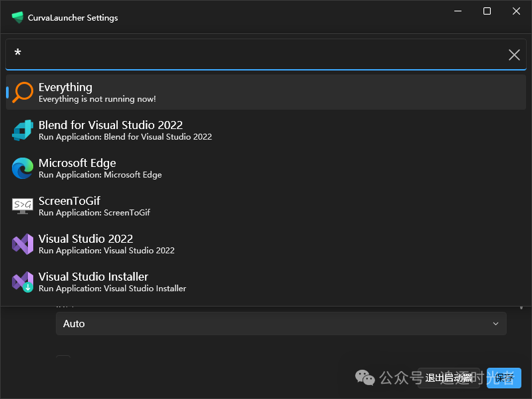Screen dimensions: 532x399
Task: Clear the search box with the X
Action: [x=514, y=55]
